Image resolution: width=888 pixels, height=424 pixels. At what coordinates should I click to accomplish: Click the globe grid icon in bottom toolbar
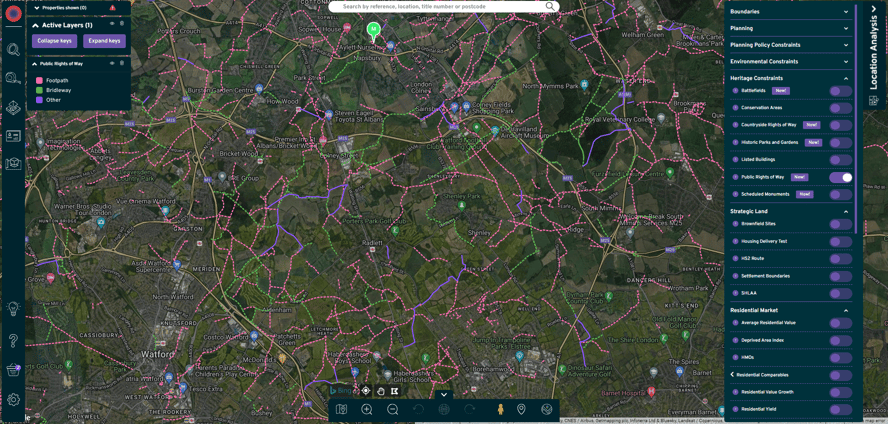(x=444, y=409)
